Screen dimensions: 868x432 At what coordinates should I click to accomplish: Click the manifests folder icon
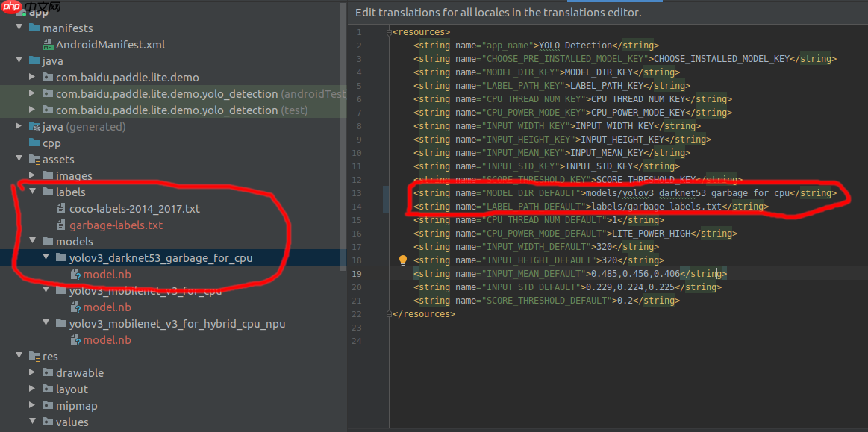(x=34, y=28)
